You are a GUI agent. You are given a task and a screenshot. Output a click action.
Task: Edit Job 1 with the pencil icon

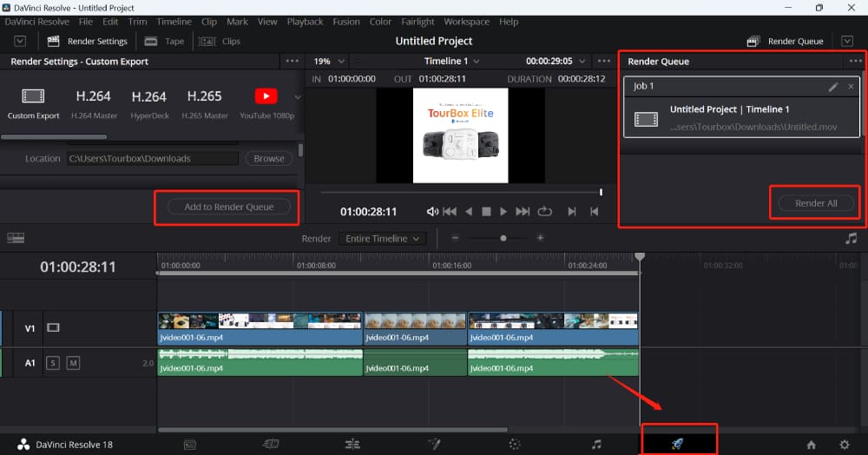tap(833, 87)
